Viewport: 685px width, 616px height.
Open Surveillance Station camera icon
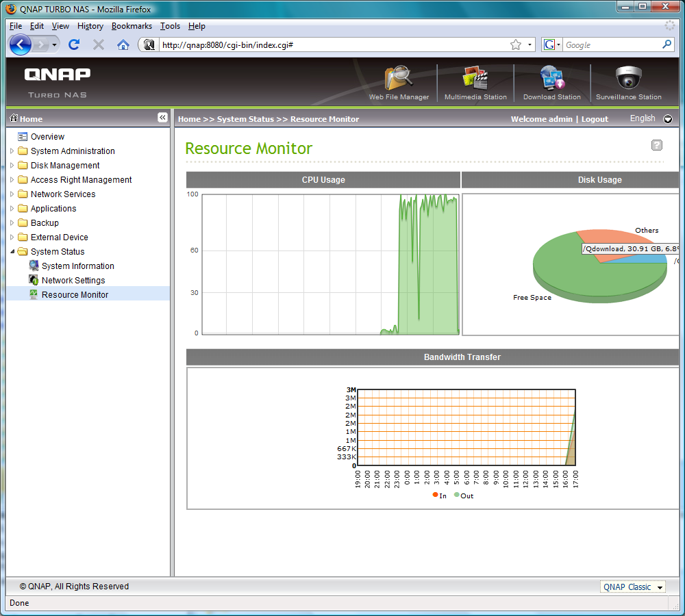point(629,78)
